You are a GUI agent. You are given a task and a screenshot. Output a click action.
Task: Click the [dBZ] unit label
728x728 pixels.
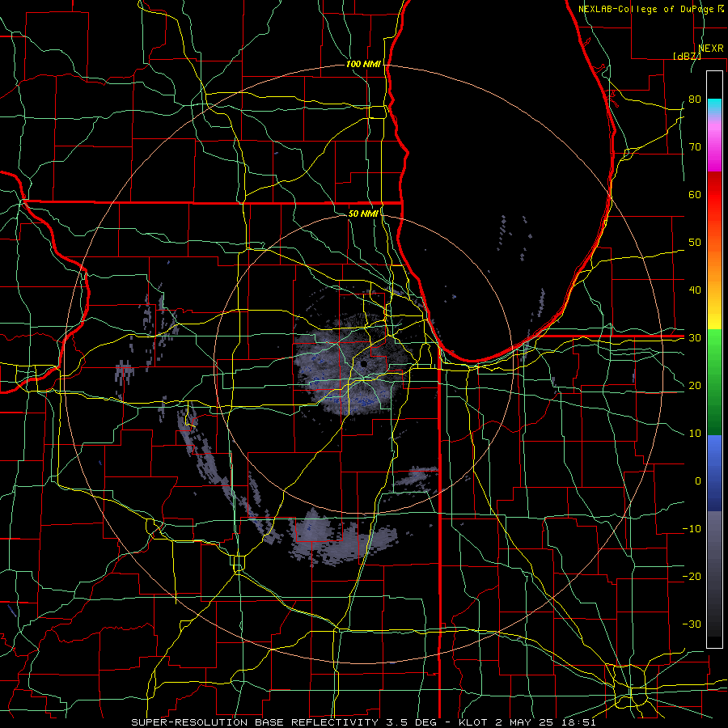[x=687, y=56]
